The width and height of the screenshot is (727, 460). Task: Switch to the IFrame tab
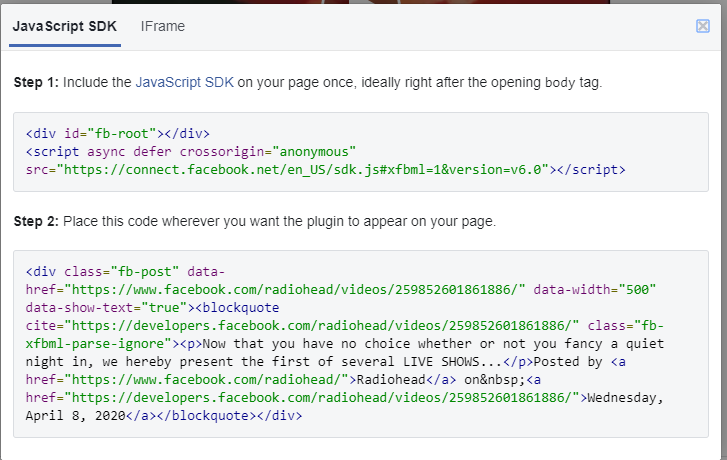pos(163,26)
